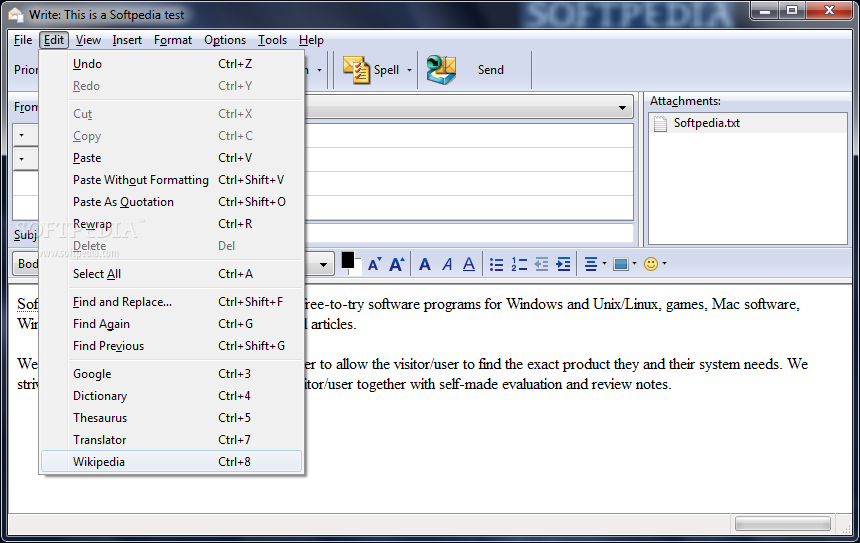Open Find and Replace dialog
This screenshot has width=860, height=543.
click(172, 302)
